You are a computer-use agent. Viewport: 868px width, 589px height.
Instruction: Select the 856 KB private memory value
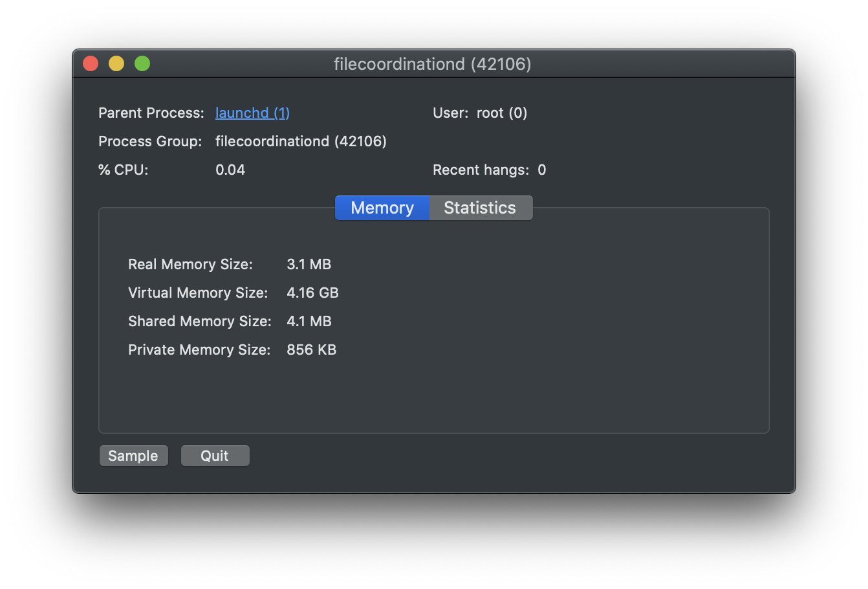[312, 350]
